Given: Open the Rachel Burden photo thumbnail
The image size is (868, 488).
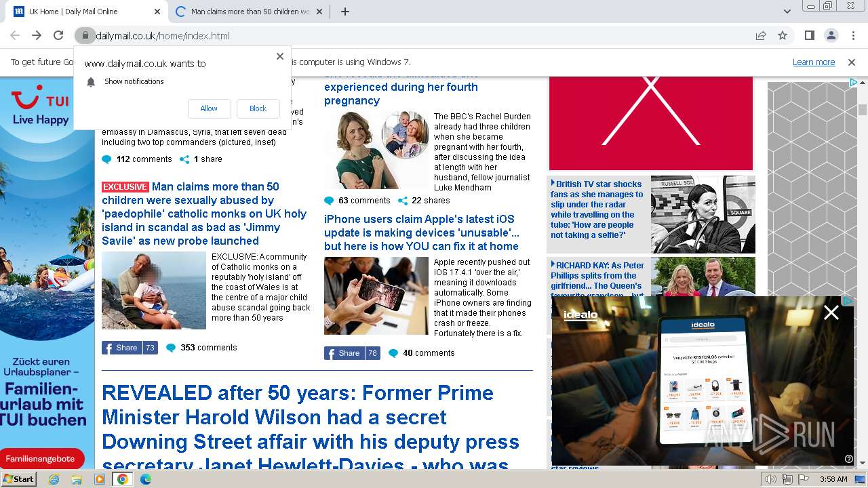Looking at the screenshot, I should [x=376, y=150].
